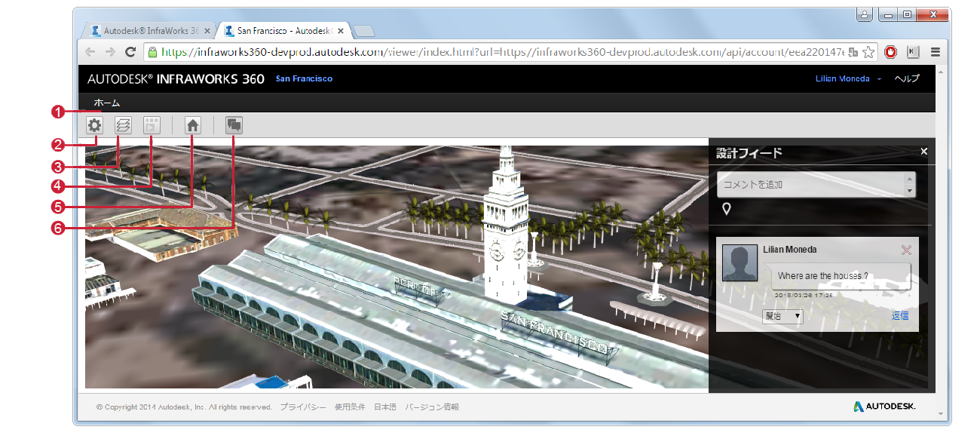
Task: Click the comment box scroll up arrow
Action: pos(911,179)
